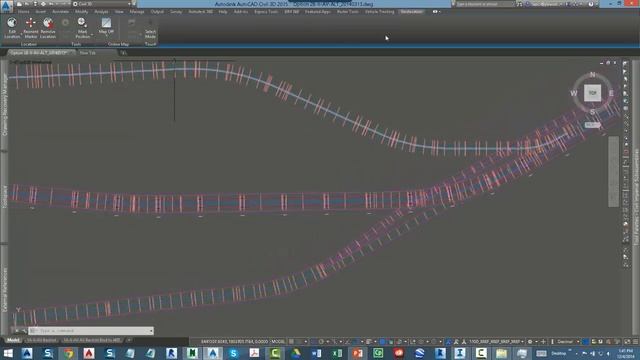The image size is (640, 360).
Task: Open the Insert ribbon tab
Action: click(x=40, y=12)
